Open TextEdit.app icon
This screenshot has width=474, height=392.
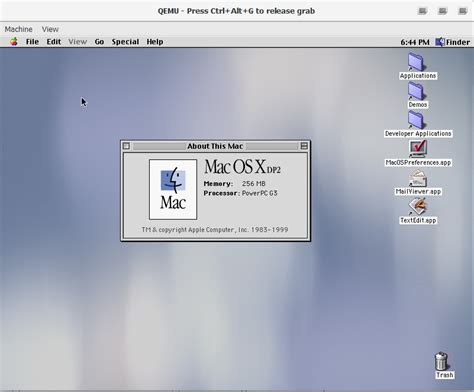coord(417,207)
